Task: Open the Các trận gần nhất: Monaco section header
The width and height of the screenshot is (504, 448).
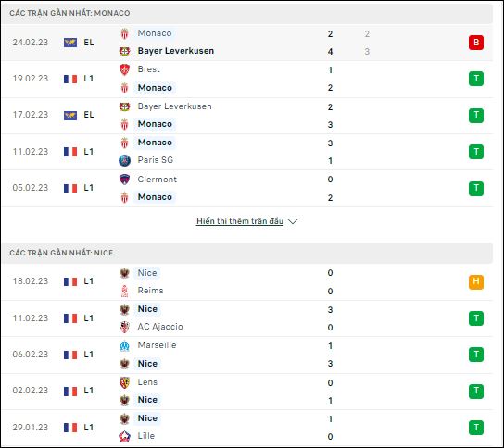Action: (x=246, y=13)
